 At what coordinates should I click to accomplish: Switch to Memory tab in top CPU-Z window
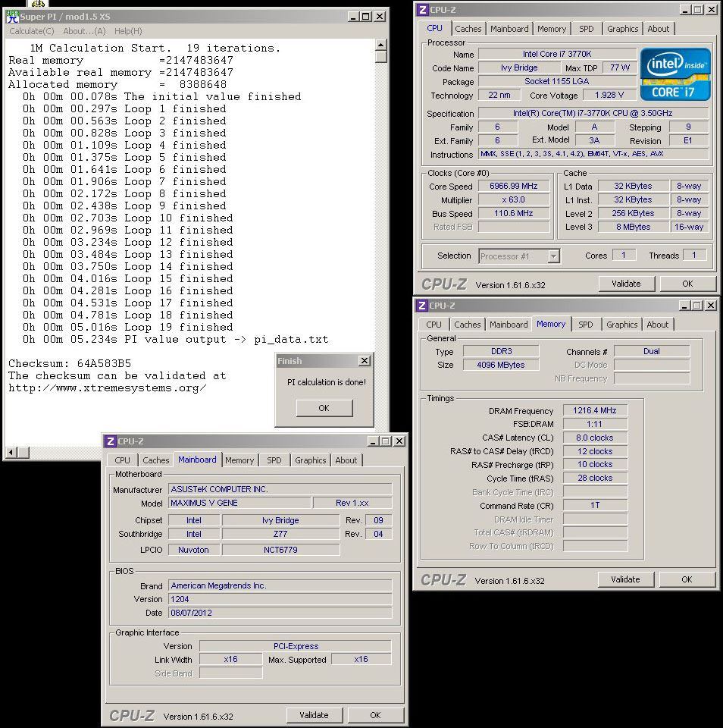(551, 29)
